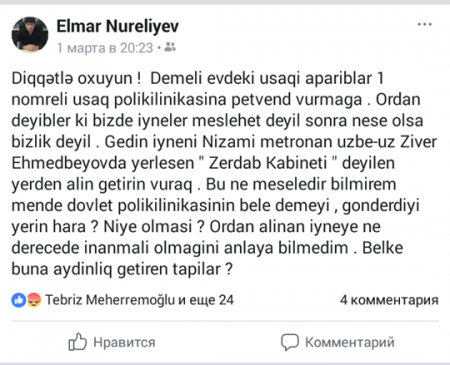This screenshot has height=365, width=450.
Task: Open the three-dot post options menu
Action: pyautogui.click(x=425, y=24)
